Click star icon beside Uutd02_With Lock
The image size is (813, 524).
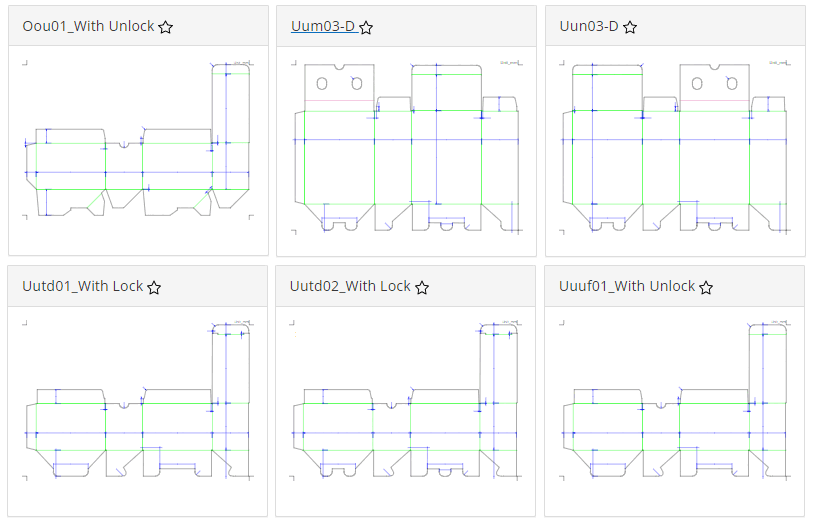click(x=422, y=287)
